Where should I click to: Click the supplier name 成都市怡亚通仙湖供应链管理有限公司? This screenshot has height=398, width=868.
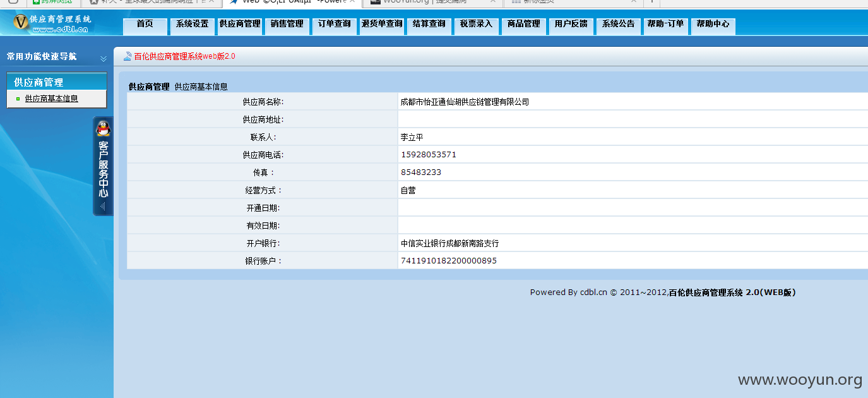(465, 102)
